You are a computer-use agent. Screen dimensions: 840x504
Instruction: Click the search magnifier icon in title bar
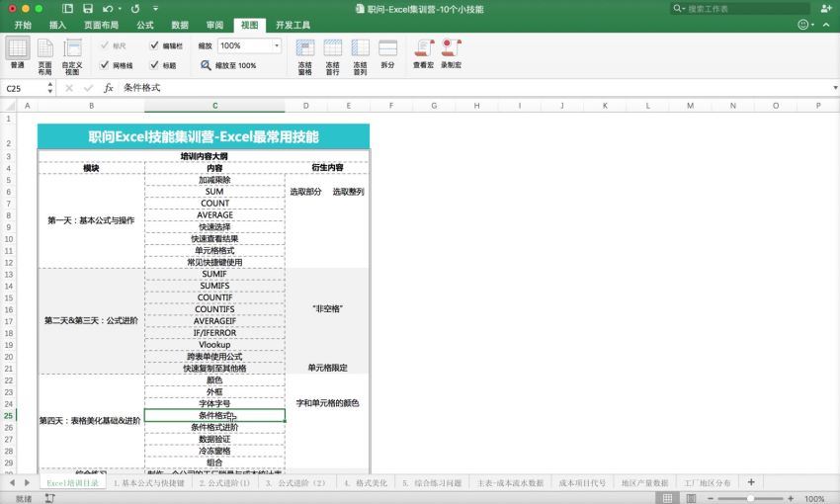click(x=677, y=8)
